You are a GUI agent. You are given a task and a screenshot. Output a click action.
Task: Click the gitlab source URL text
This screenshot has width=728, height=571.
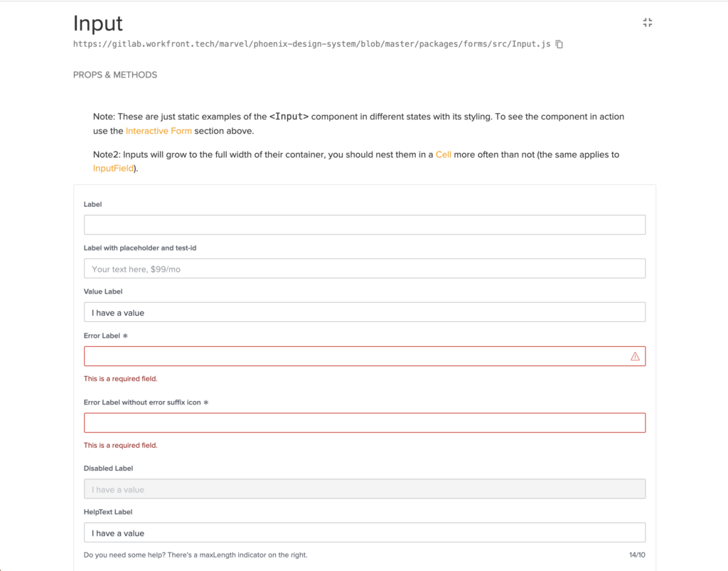(x=311, y=44)
